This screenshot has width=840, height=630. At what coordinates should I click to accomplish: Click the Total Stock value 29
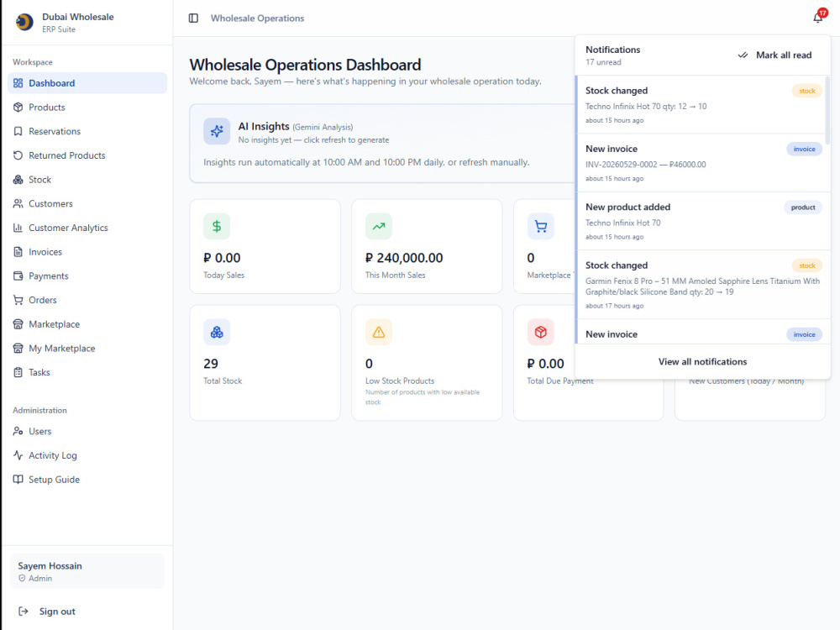pyautogui.click(x=211, y=364)
